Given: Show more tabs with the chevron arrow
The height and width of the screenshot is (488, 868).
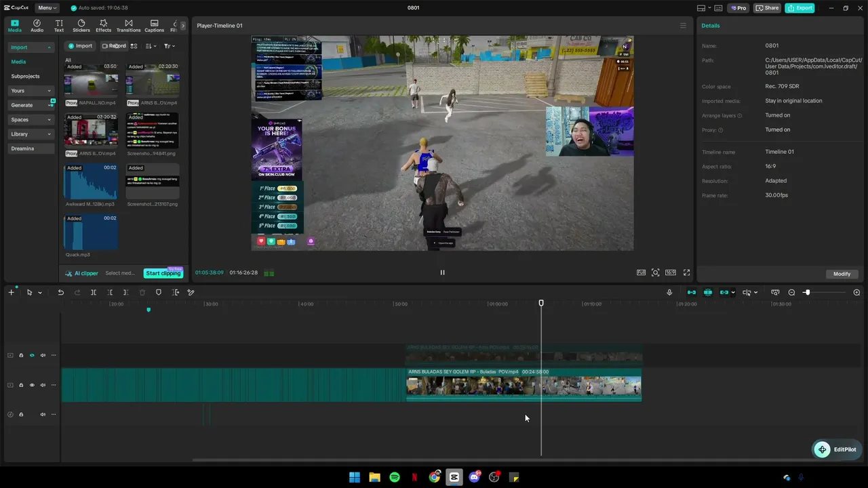Looking at the screenshot, I should [182, 26].
